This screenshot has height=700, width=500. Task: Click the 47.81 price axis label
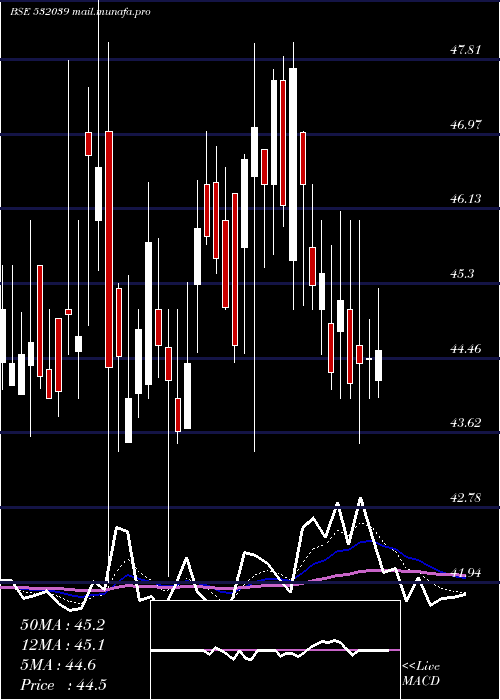[466, 50]
